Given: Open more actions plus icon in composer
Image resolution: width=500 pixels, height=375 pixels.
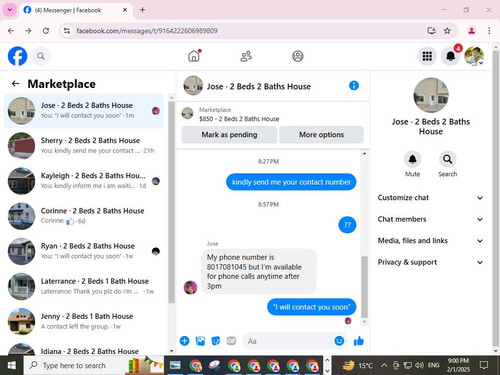Looking at the screenshot, I should (184, 341).
